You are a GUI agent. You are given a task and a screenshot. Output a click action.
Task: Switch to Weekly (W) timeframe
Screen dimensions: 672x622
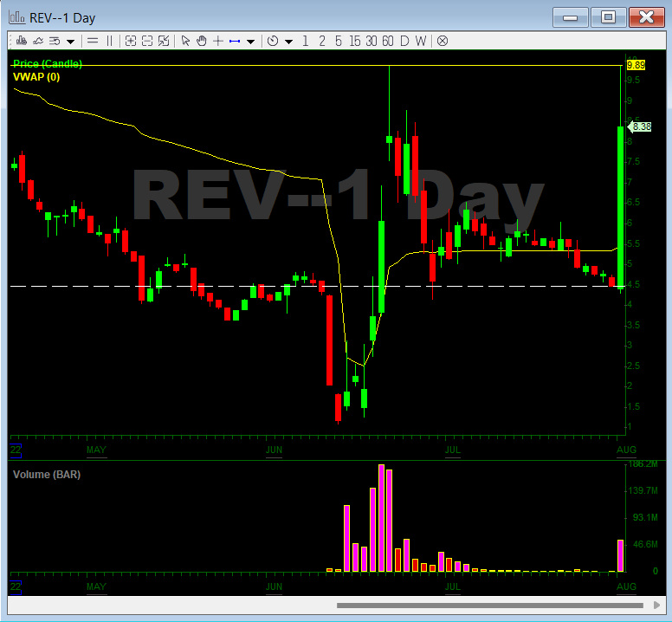pyautogui.click(x=421, y=42)
